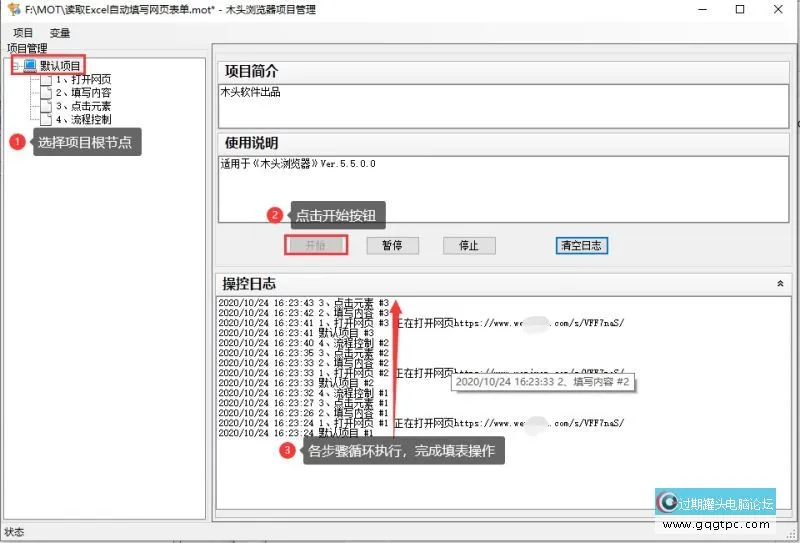800x543 pixels.
Task: Select log line 16:23:41 1、打开网页 #3
Action: point(421,323)
